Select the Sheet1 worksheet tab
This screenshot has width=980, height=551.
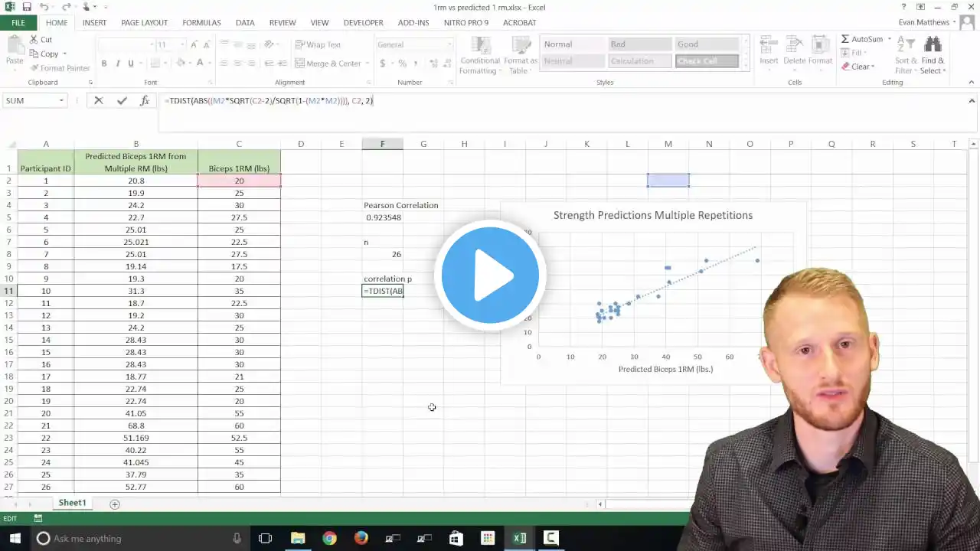73,503
